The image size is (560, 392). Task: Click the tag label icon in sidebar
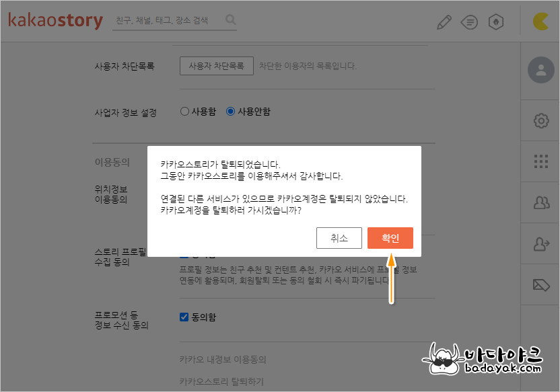pyautogui.click(x=541, y=285)
